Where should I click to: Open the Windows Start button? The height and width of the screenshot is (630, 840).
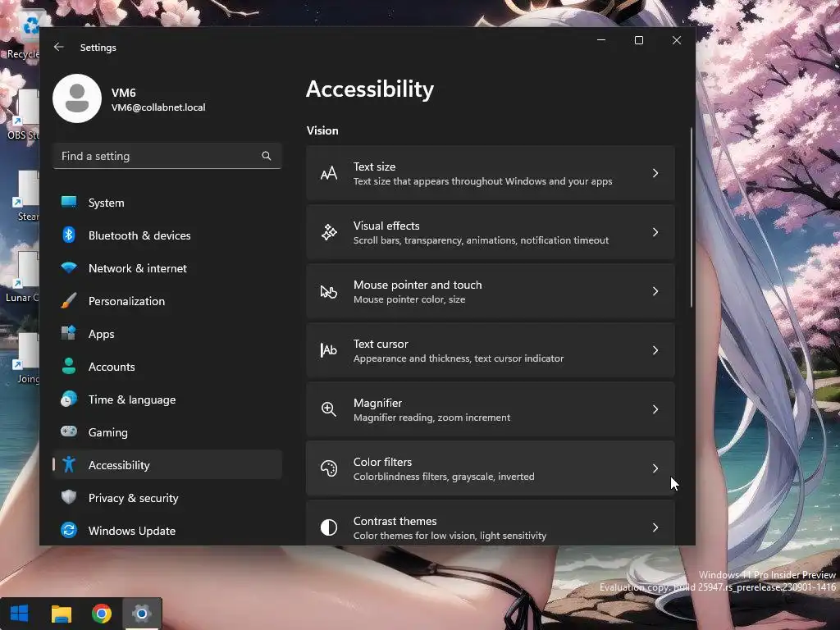pos(20,614)
